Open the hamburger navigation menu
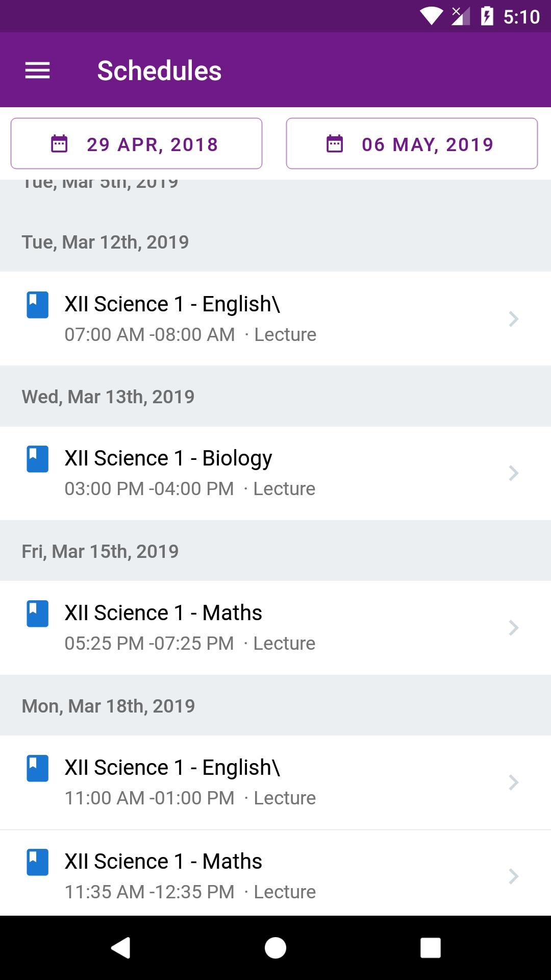This screenshot has width=551, height=980. click(x=38, y=70)
